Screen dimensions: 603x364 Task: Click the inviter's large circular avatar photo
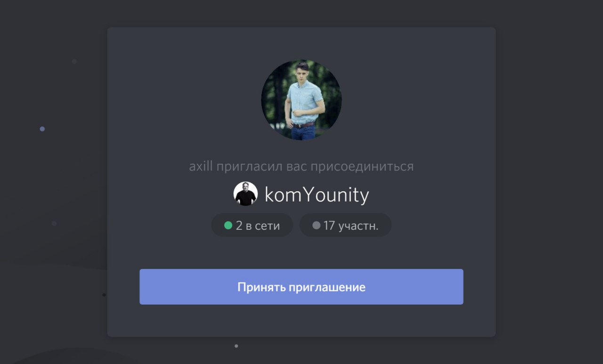click(301, 100)
